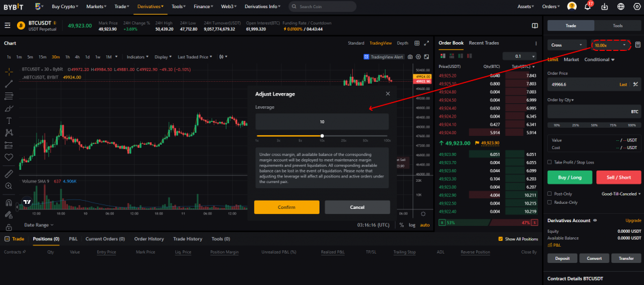Screen dimensions: 644x285
Task: Close the Adjust Leverage dialog
Action: [x=387, y=94]
